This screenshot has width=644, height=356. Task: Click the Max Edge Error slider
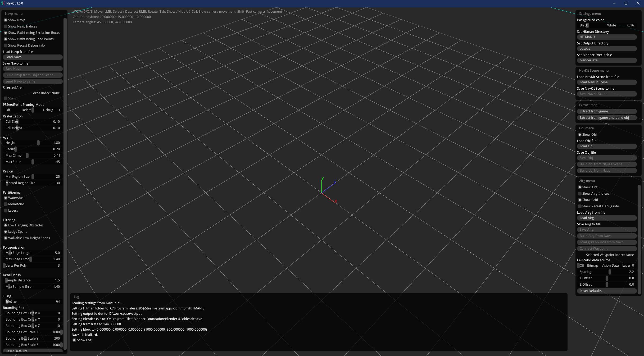tap(33, 259)
